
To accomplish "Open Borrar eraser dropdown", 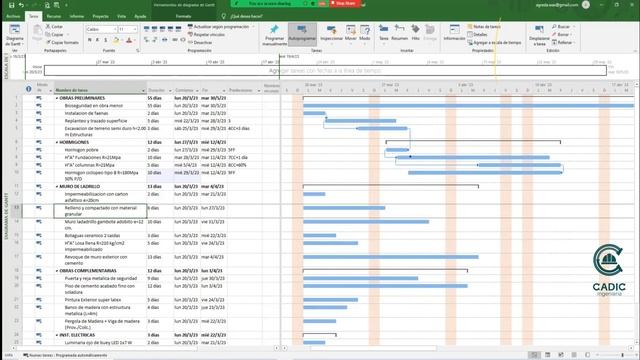I will coord(562,35).
